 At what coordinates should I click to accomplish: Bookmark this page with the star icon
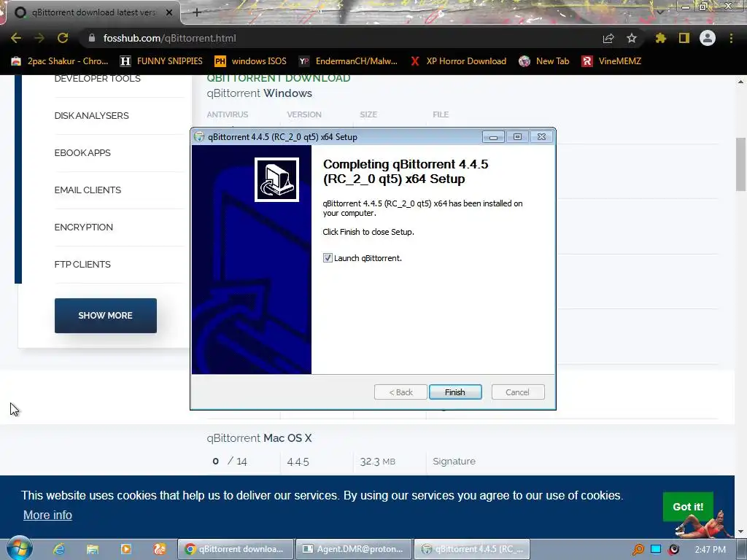pyautogui.click(x=631, y=38)
